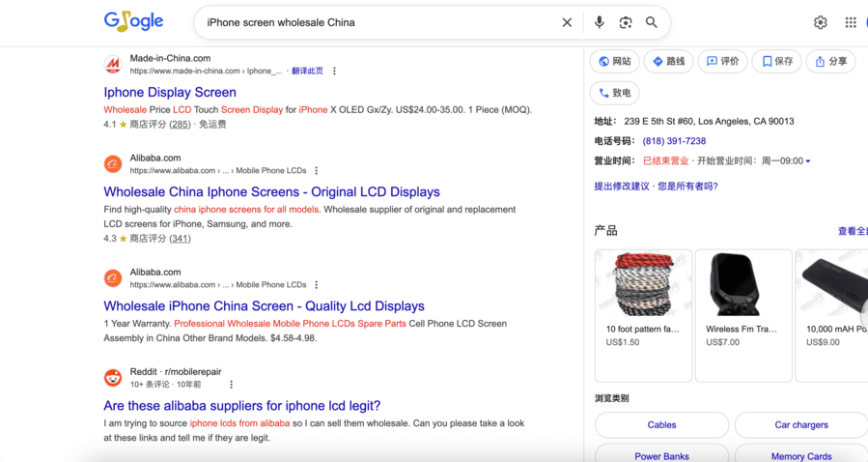Click US$1.50 price text

click(622, 342)
